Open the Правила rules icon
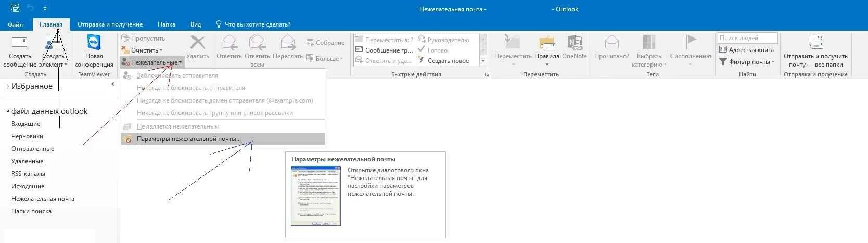 point(547,43)
